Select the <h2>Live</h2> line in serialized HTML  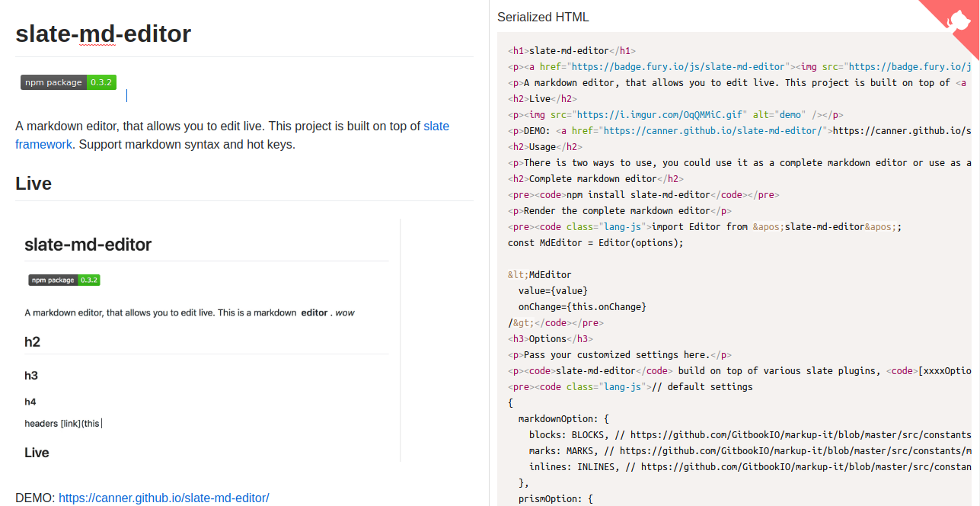pos(542,99)
